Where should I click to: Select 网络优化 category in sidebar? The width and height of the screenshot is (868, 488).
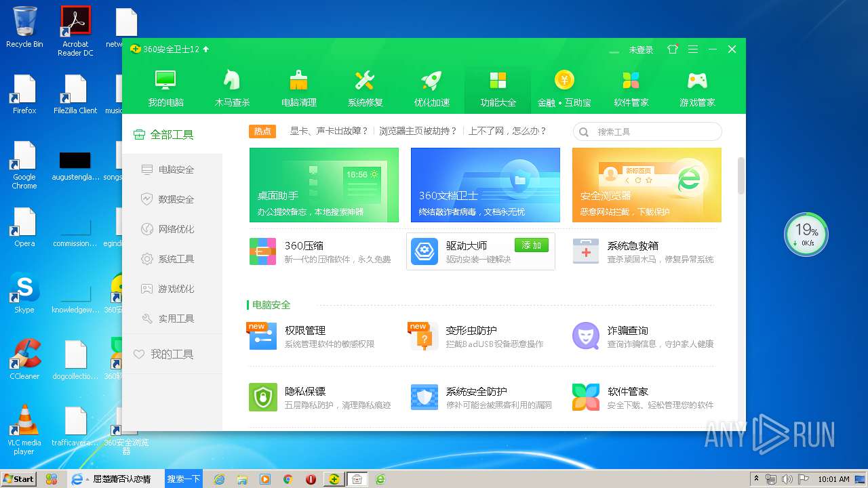pos(172,229)
